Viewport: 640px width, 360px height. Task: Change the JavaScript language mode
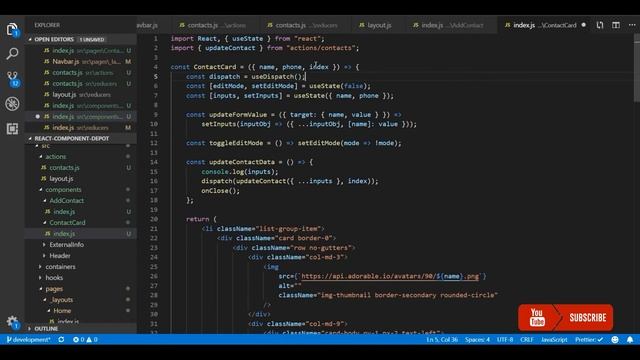[554, 340]
